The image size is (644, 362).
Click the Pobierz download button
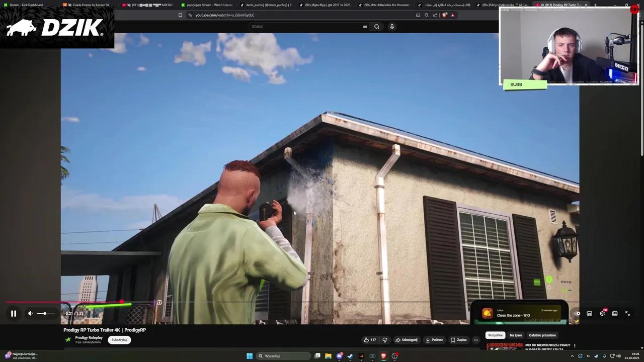pos(434,340)
